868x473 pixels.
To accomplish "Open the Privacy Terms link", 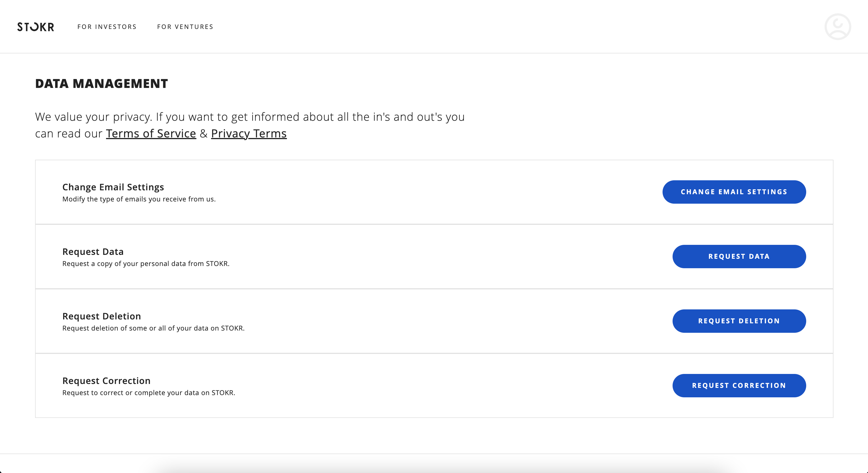I will pos(249,133).
